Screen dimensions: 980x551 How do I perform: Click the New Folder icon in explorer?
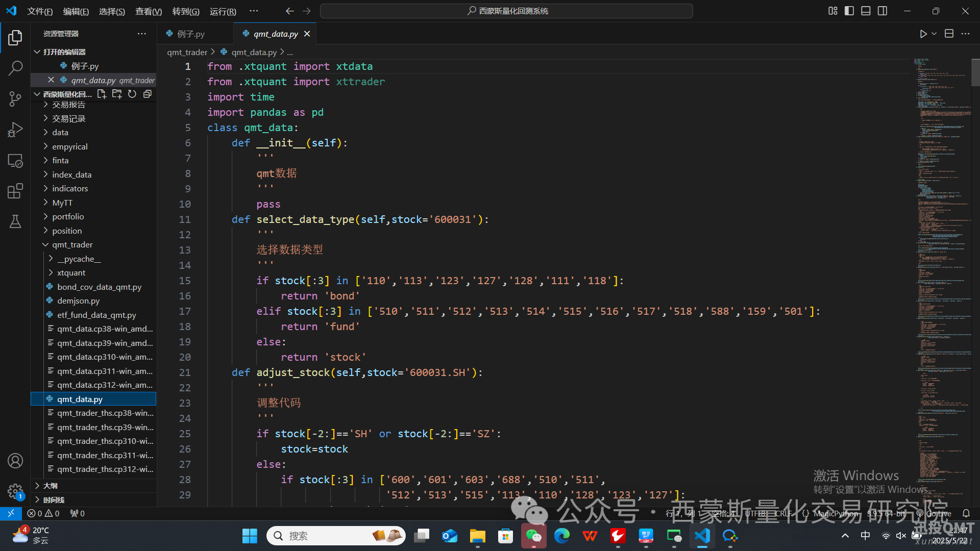coord(117,94)
